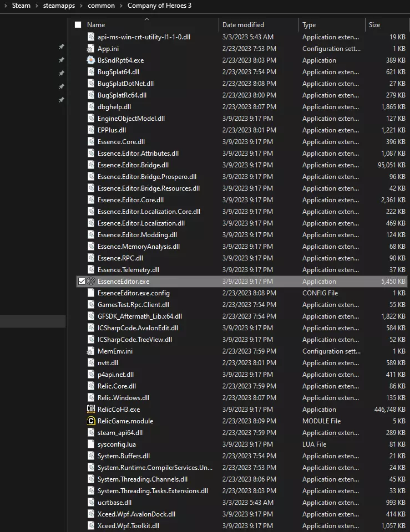Select the System.Threading.Channels.dll file name
The width and height of the screenshot is (410, 532).
click(143, 479)
